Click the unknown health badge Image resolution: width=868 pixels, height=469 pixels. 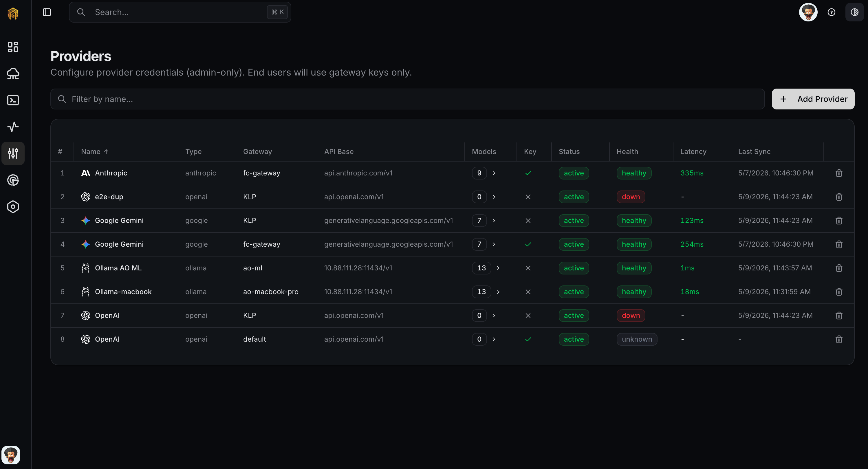pos(636,339)
